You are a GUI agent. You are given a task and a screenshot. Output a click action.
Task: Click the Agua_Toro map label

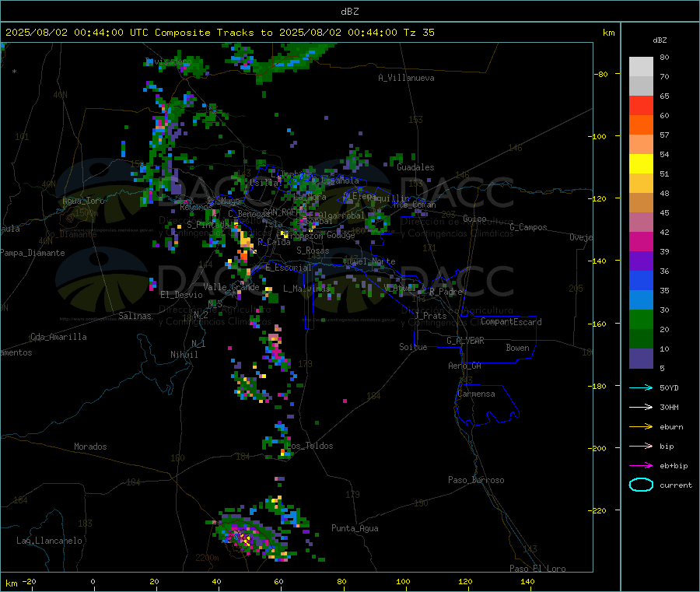click(83, 201)
